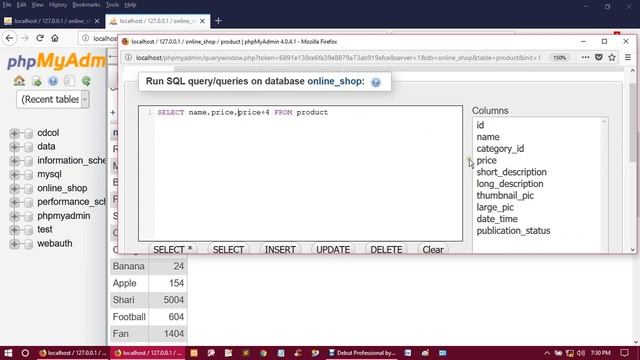Click the SELECT * button
This screenshot has width=640, height=360.
(x=172, y=249)
